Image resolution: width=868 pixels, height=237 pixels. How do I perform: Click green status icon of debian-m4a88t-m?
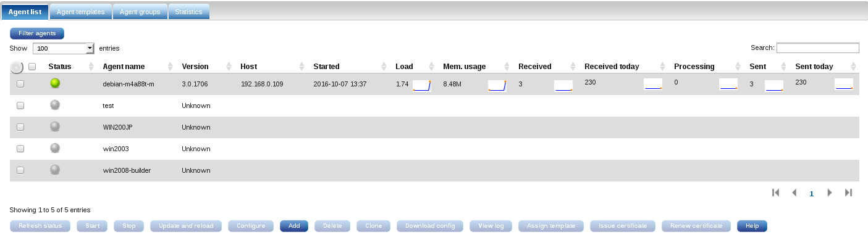55,83
